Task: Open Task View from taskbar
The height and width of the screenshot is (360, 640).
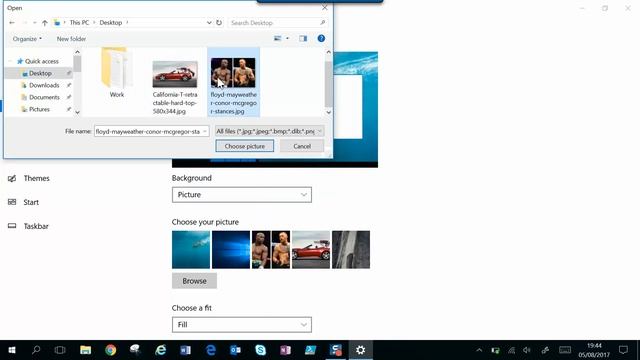Action: (x=60, y=350)
